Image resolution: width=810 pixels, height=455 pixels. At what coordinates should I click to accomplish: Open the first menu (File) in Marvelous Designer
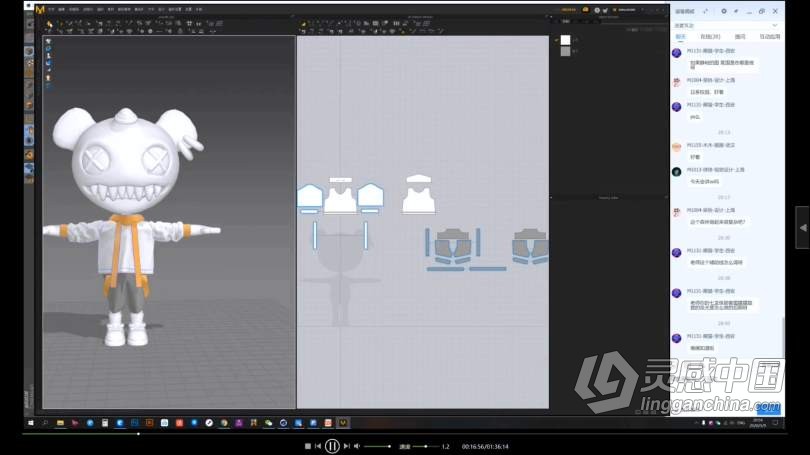pyautogui.click(x=52, y=9)
